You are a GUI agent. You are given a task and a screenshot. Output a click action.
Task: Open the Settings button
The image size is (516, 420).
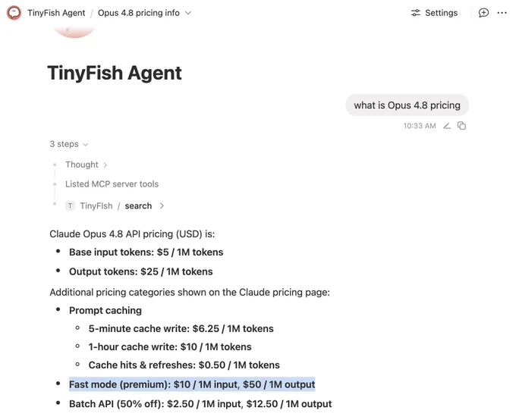click(434, 13)
